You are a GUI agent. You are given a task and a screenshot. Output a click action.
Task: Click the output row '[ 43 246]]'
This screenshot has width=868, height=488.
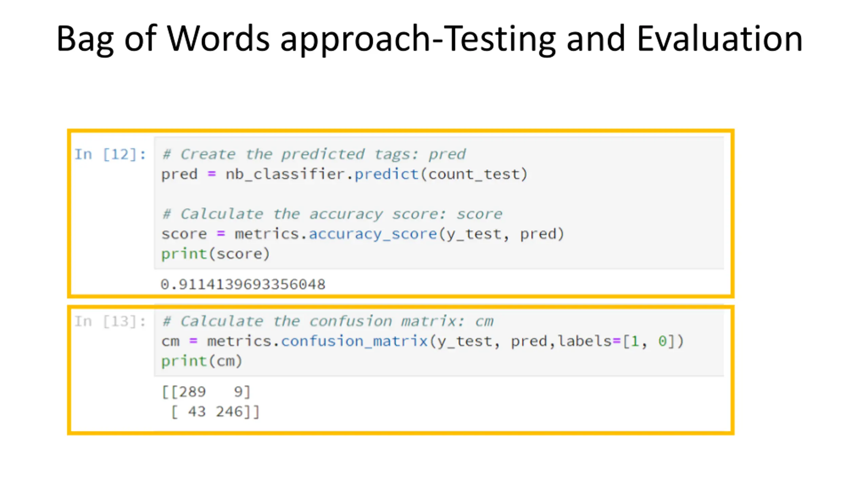pyautogui.click(x=215, y=412)
